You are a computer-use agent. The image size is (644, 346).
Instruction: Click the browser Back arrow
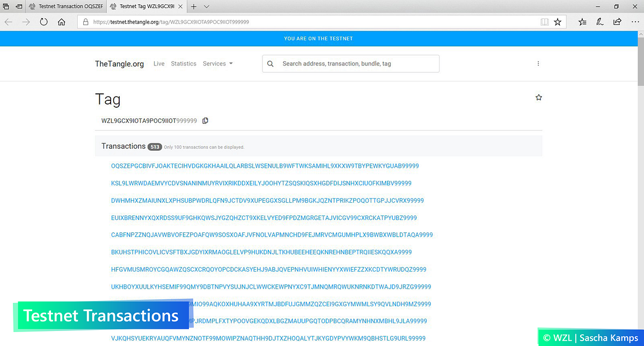pyautogui.click(x=9, y=22)
